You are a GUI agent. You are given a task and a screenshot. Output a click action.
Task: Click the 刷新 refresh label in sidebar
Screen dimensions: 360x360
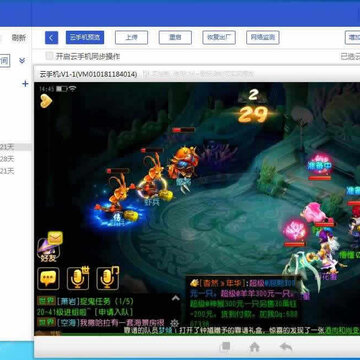[19, 38]
